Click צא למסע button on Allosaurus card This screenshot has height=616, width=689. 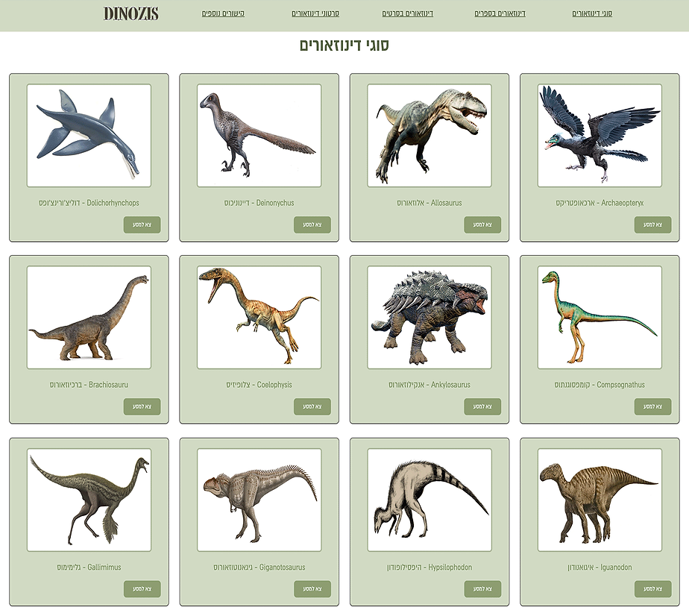coord(482,224)
